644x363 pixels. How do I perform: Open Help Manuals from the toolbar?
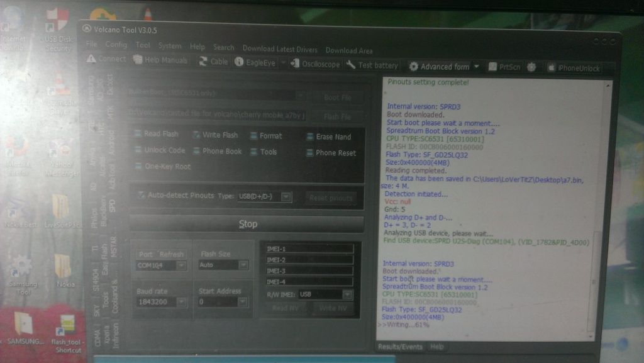point(160,60)
